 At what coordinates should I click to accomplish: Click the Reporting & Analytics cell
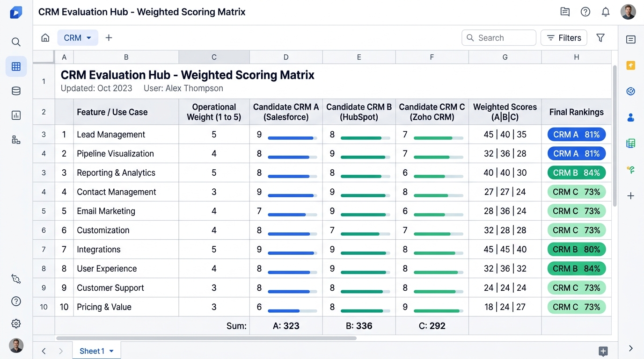[x=126, y=173]
